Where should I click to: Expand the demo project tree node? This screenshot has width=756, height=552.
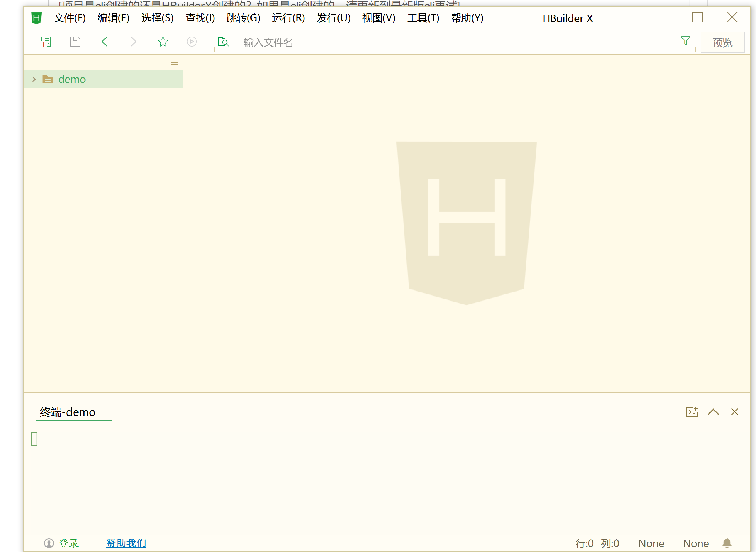point(34,79)
